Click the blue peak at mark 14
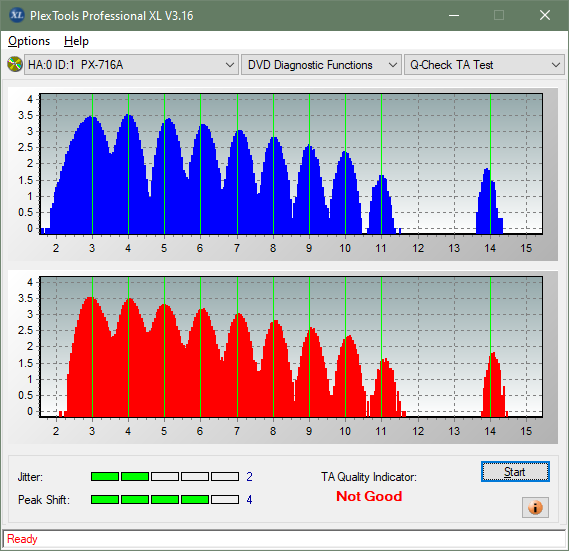 pos(487,201)
